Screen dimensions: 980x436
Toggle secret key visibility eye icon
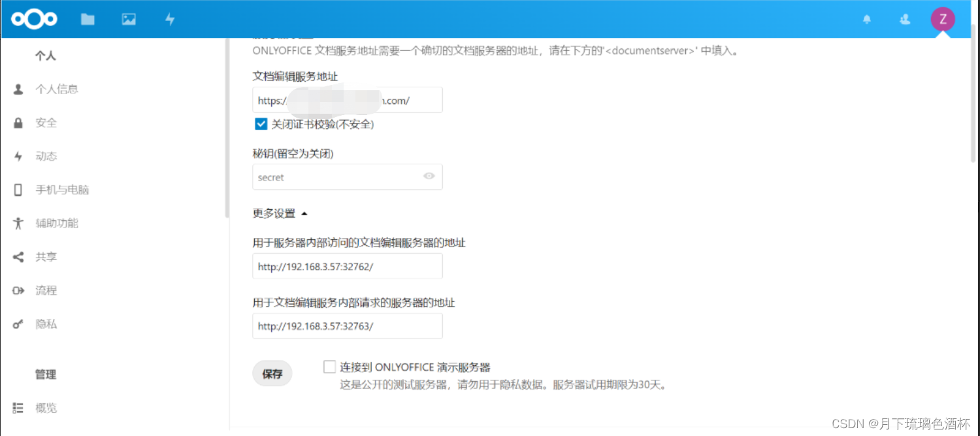click(x=430, y=176)
